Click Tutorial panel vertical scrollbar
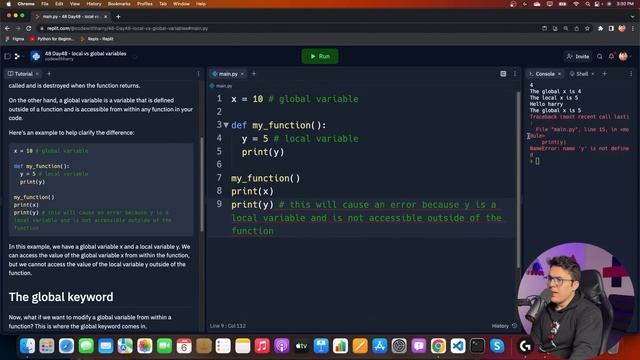The image size is (640, 360). 202,184
